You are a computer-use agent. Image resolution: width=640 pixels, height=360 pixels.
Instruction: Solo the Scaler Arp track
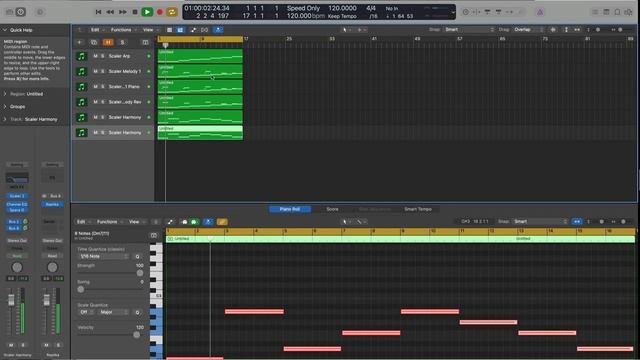tap(102, 56)
